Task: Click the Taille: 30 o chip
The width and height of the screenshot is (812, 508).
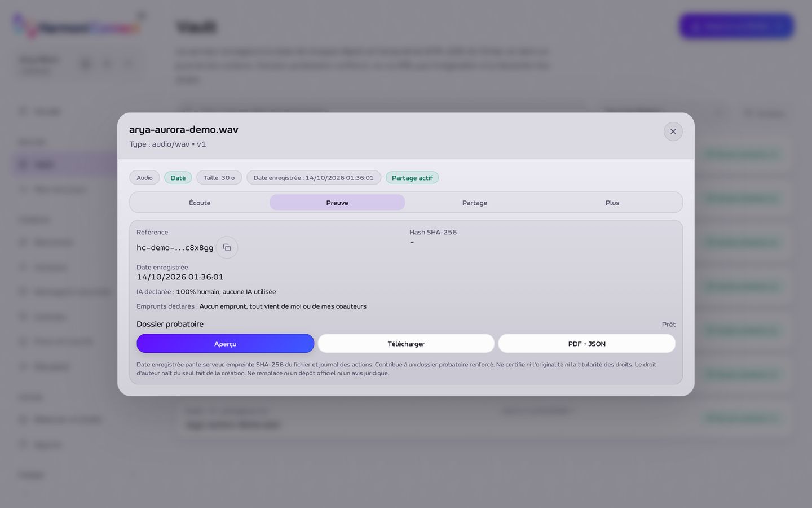Action: coord(219,178)
